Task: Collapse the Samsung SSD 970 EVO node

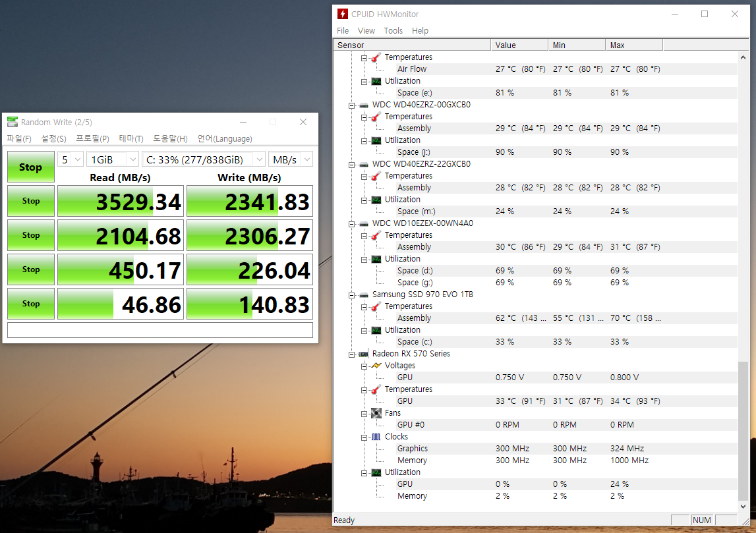Action: click(x=352, y=295)
